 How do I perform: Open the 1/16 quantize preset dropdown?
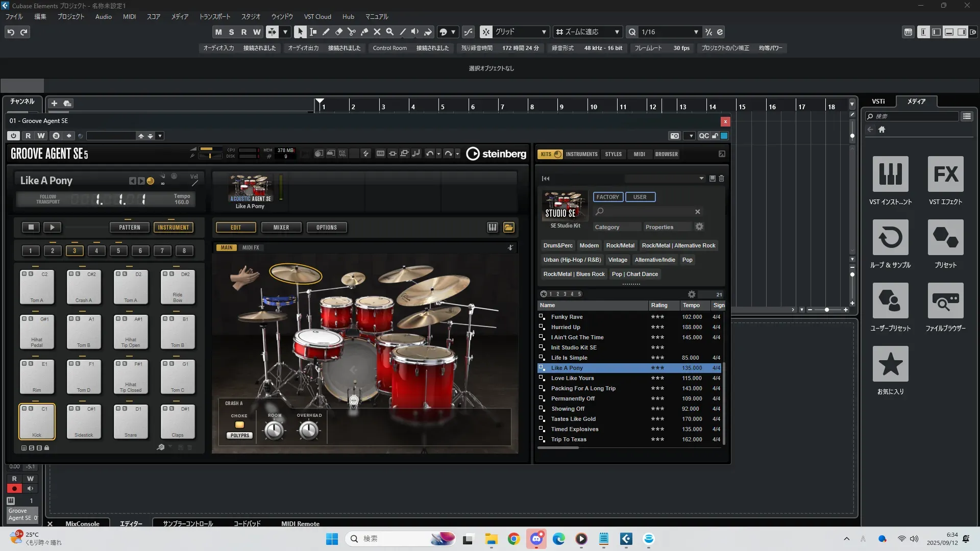(x=696, y=32)
